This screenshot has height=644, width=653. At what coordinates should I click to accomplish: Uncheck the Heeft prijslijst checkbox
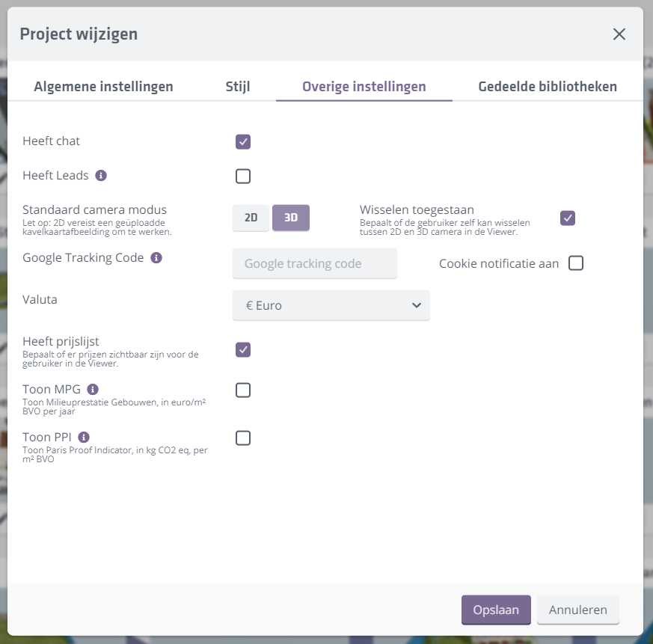click(243, 350)
